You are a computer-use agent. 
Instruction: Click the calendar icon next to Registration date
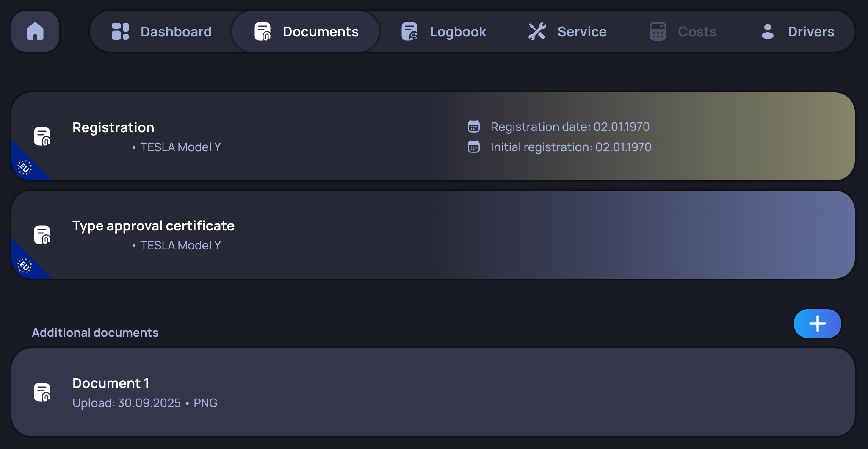tap(474, 126)
